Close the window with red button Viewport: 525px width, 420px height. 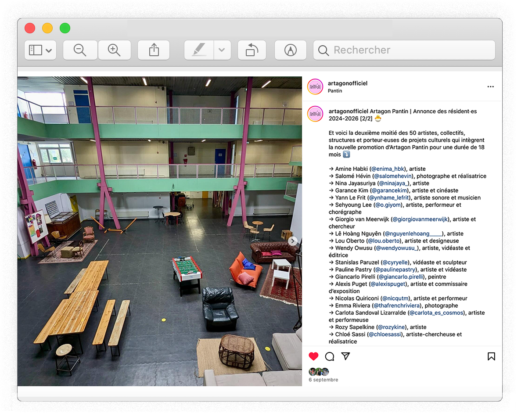30,28
